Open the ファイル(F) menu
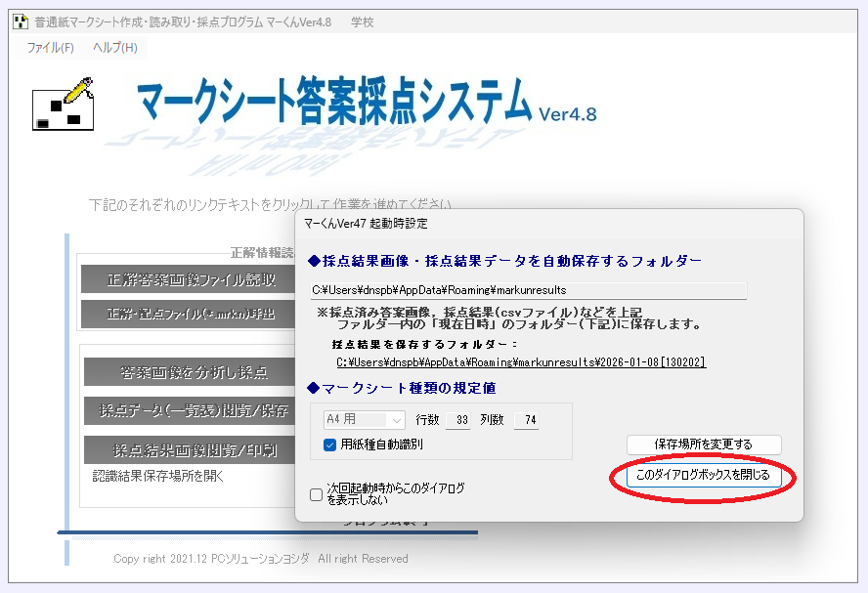This screenshot has width=868, height=593. (x=50, y=47)
